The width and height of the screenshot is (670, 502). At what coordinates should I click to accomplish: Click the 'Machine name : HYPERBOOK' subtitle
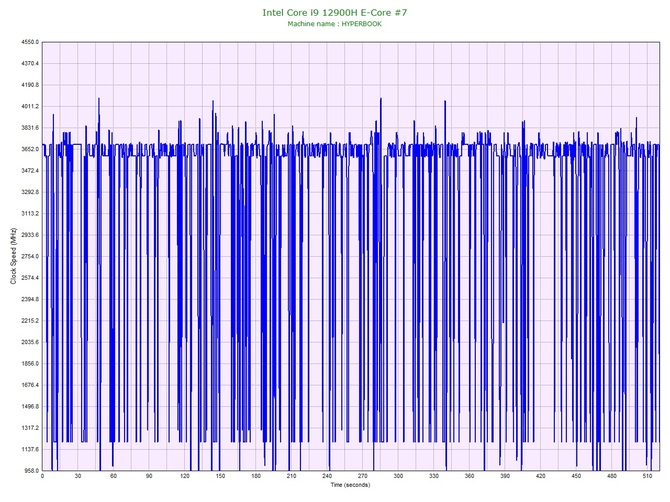[335, 24]
